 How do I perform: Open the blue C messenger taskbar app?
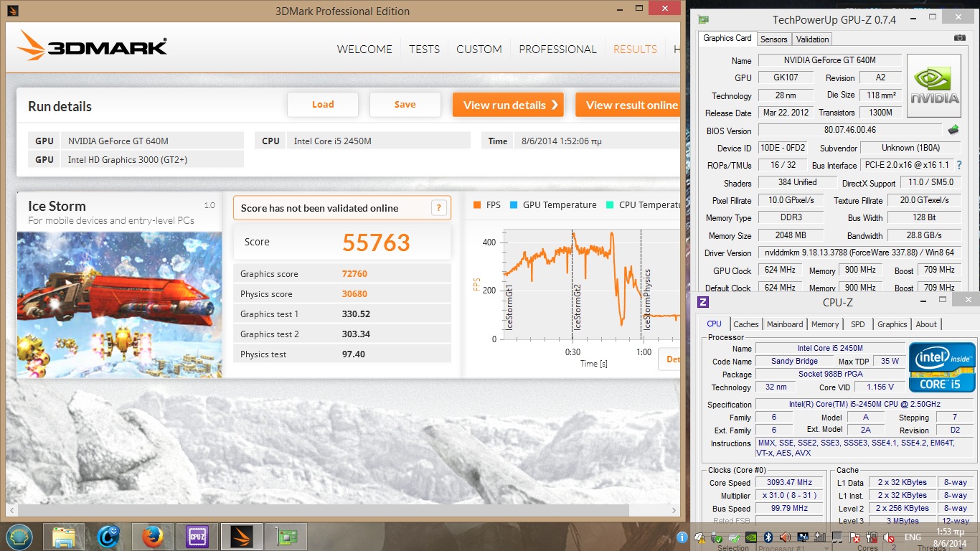(x=108, y=536)
